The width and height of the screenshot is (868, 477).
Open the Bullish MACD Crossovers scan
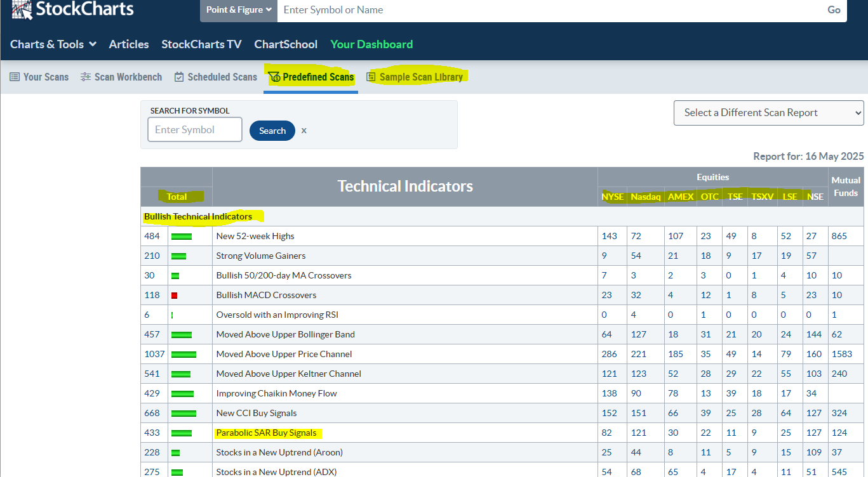coord(266,295)
